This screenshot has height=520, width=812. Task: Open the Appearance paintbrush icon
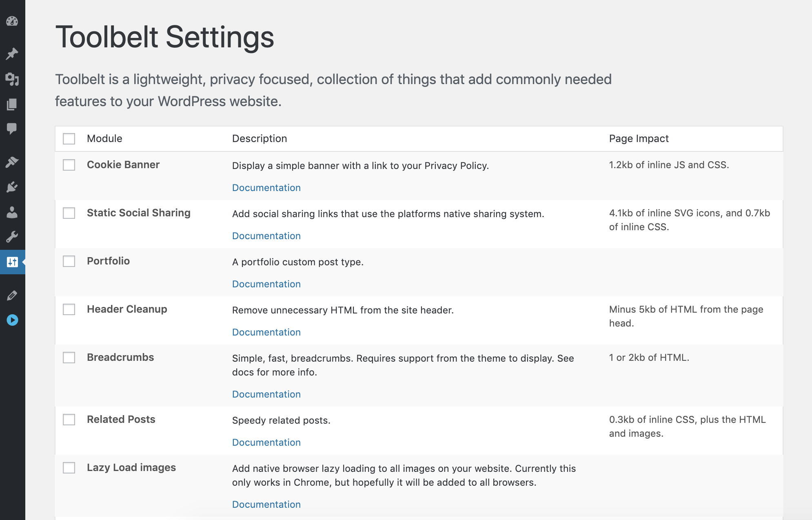tap(12, 162)
